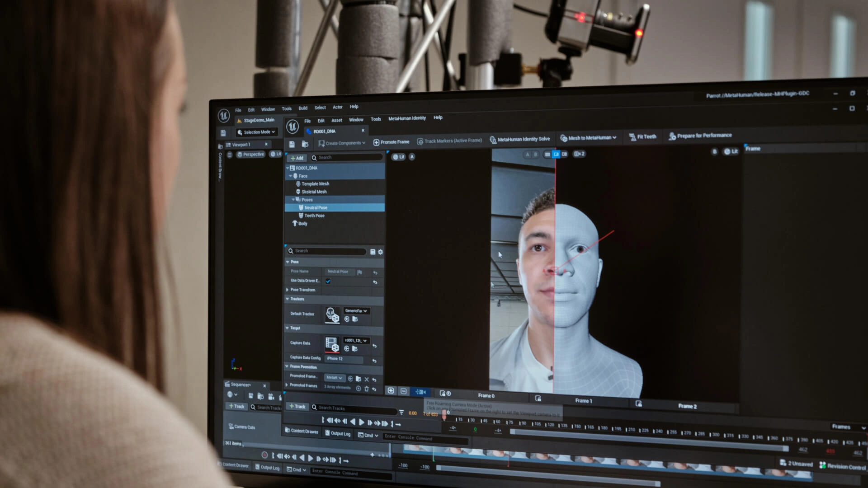Add an element to the Promoted Frames array

358,388
